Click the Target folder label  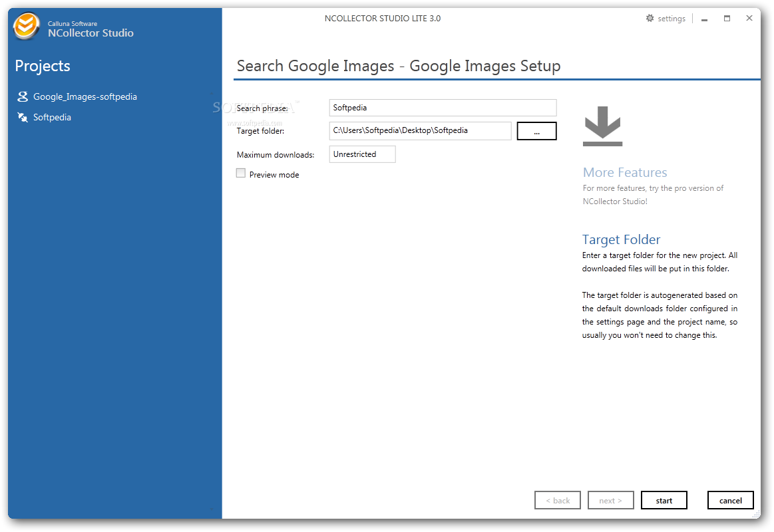(260, 130)
